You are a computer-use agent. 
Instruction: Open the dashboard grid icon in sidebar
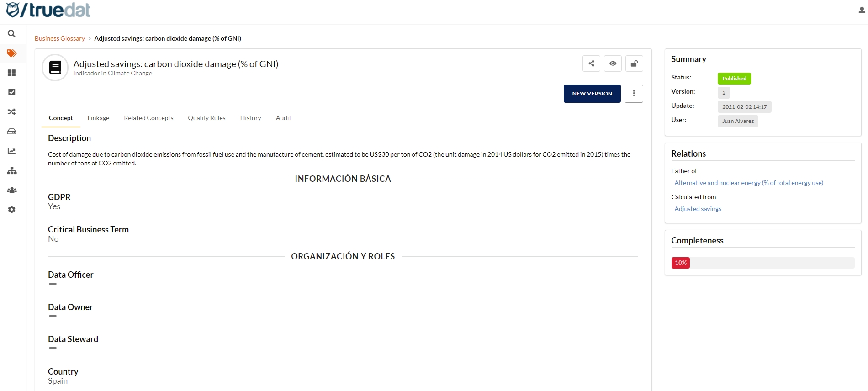12,73
